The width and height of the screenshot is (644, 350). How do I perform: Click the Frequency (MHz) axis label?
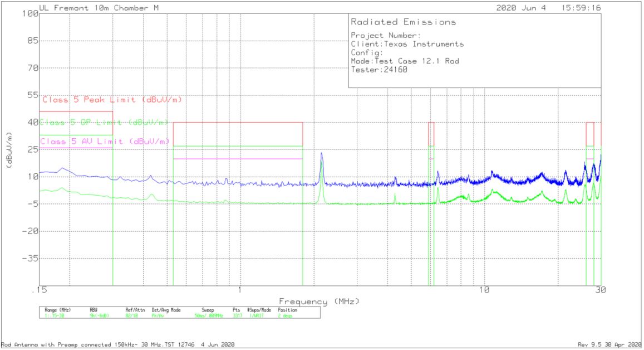(x=320, y=300)
